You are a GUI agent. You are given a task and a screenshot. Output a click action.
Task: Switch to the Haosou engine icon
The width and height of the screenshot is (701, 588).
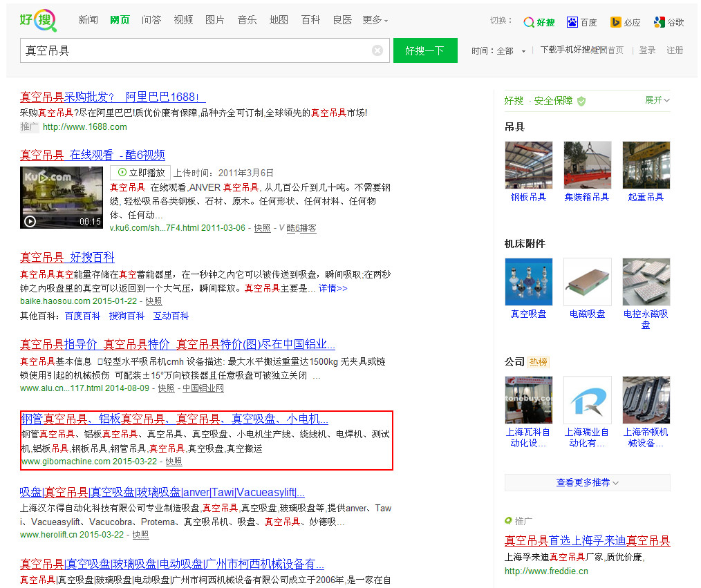(528, 22)
